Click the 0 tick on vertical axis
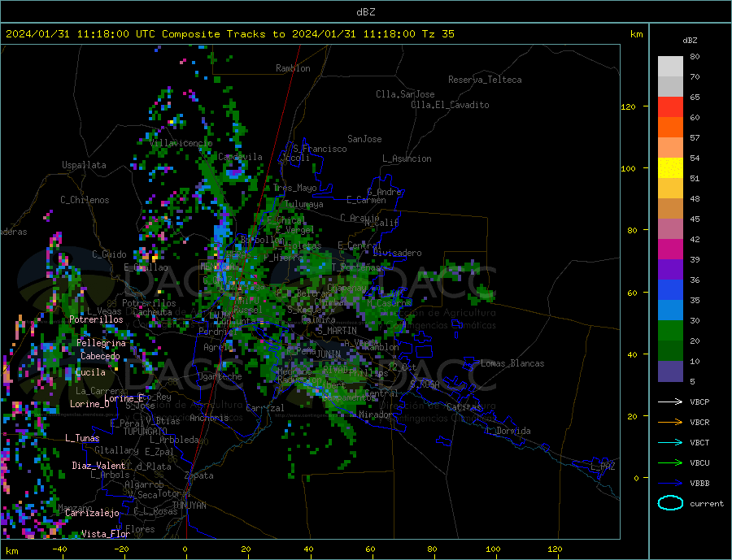This screenshot has height=560, width=732. 636,478
